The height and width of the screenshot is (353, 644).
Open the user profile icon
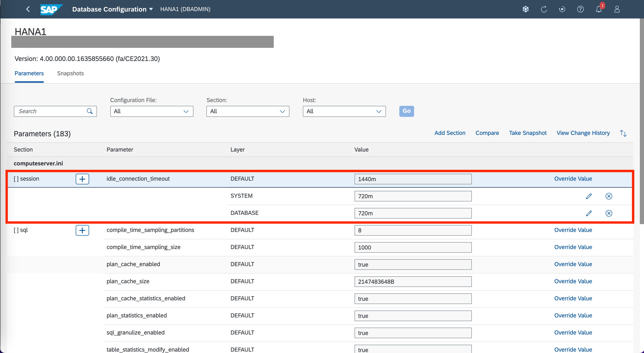617,9
